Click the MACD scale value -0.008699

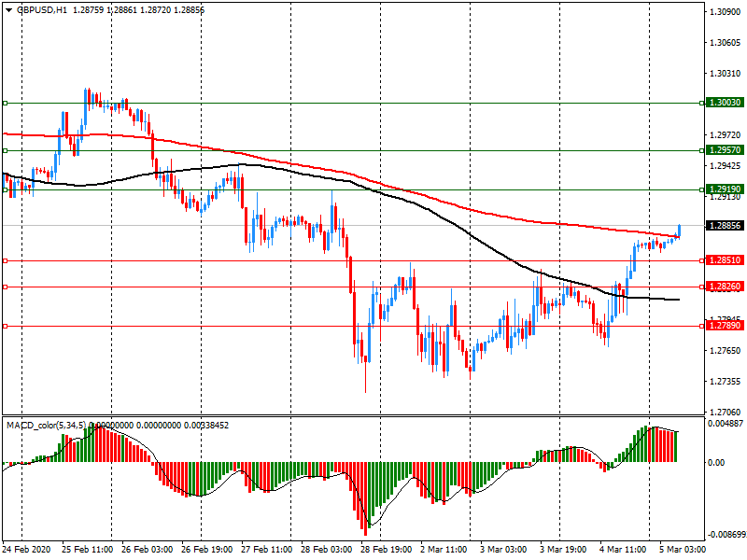point(726,535)
